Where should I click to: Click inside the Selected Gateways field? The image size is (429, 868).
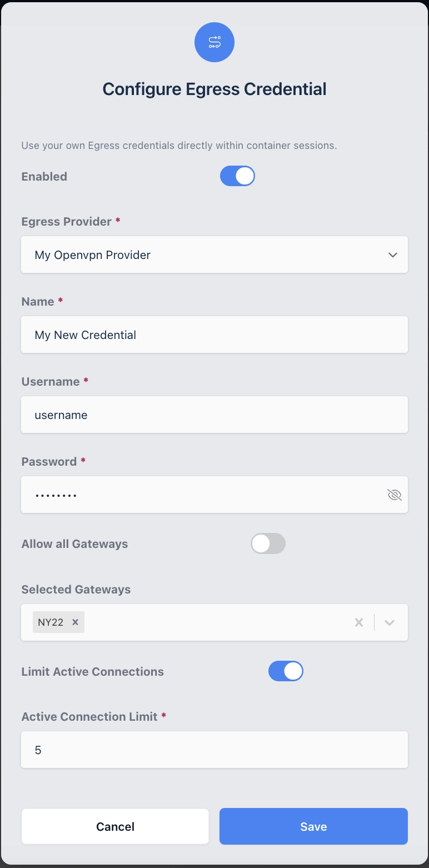(217, 622)
